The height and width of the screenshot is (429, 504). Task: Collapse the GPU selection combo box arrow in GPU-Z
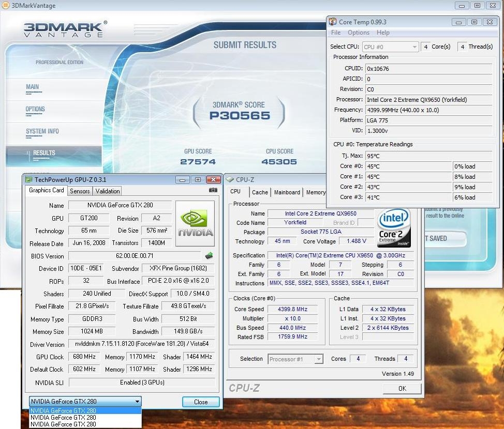point(137,402)
